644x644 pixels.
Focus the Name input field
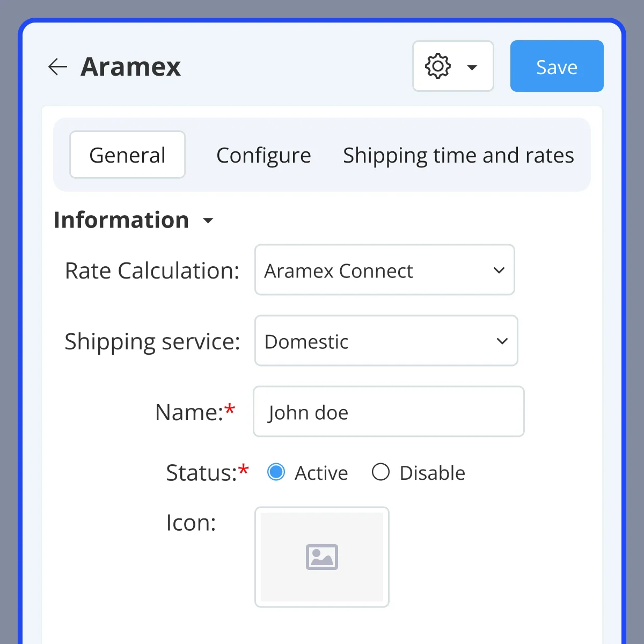(389, 412)
